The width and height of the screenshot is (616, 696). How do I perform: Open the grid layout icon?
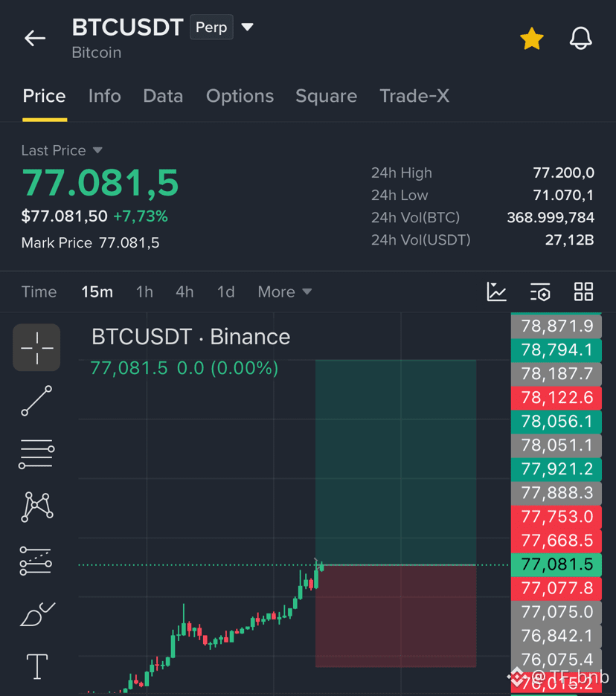(583, 291)
